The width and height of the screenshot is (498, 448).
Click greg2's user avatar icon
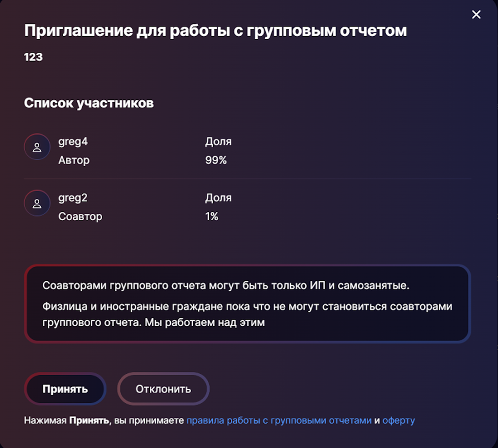pyautogui.click(x=37, y=203)
